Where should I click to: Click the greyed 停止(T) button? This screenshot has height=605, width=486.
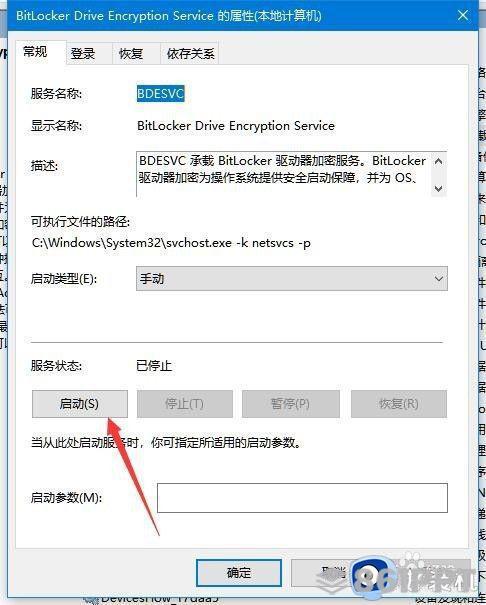[185, 404]
